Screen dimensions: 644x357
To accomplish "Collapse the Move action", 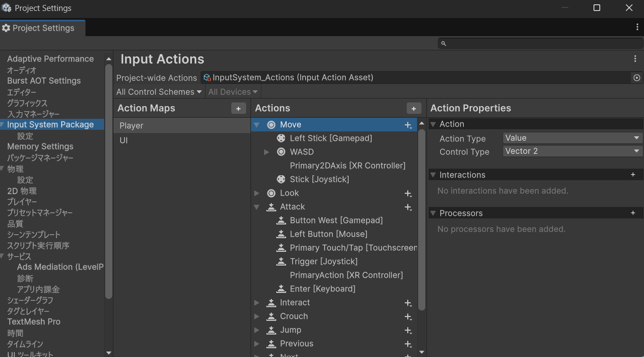I will [x=257, y=124].
